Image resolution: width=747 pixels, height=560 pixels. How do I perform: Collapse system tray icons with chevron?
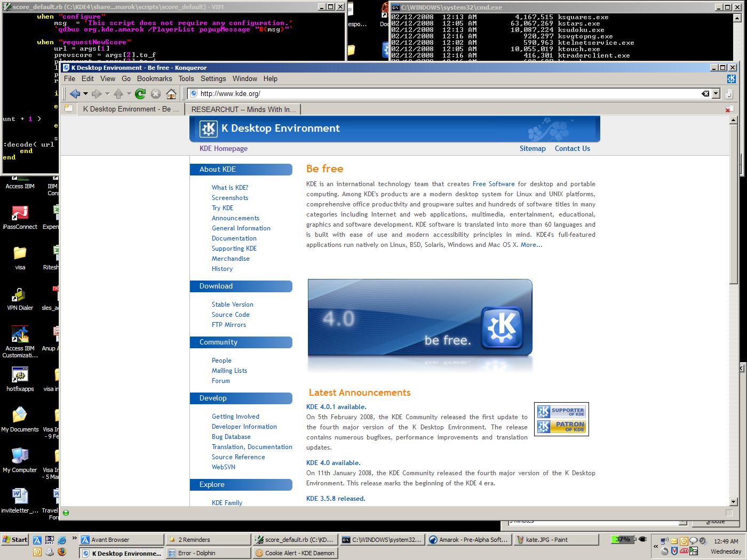655,546
